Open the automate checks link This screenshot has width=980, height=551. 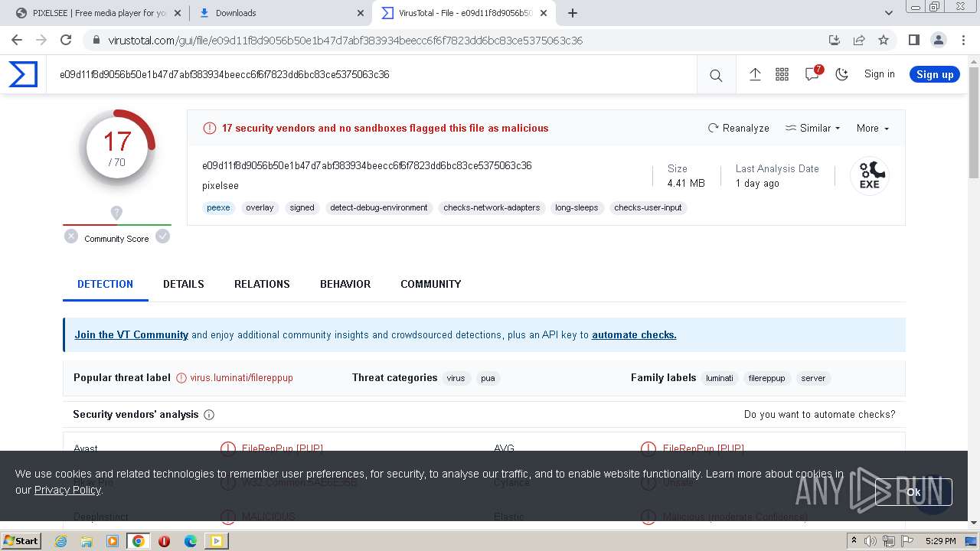tap(634, 334)
